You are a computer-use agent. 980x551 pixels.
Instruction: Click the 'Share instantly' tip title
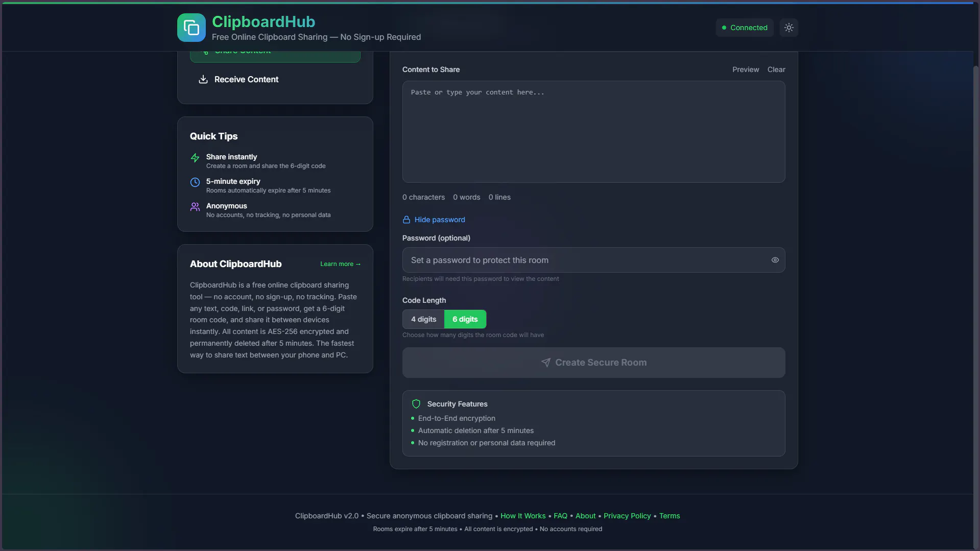point(231,157)
